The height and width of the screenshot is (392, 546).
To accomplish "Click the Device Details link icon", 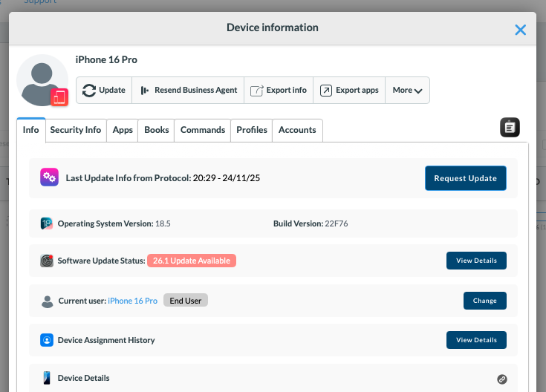I will click(x=502, y=379).
